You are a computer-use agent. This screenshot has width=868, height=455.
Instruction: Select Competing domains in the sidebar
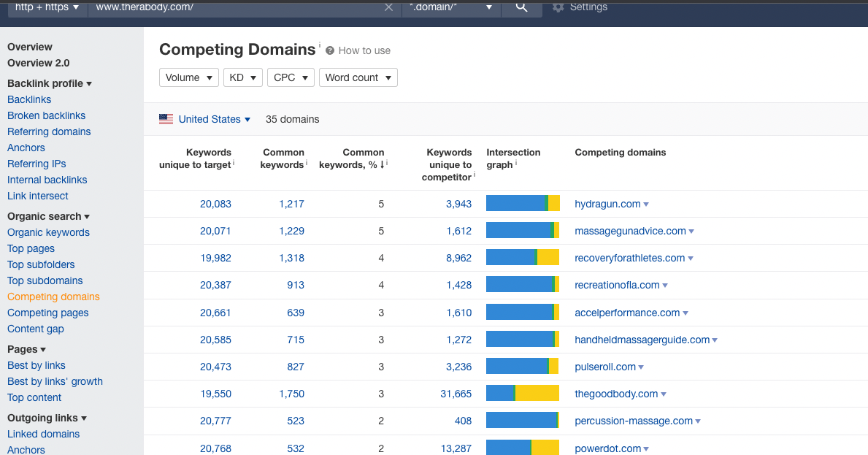click(53, 297)
